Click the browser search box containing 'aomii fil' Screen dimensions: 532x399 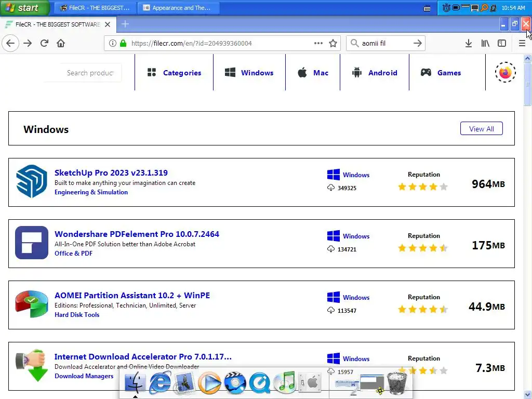click(x=386, y=44)
